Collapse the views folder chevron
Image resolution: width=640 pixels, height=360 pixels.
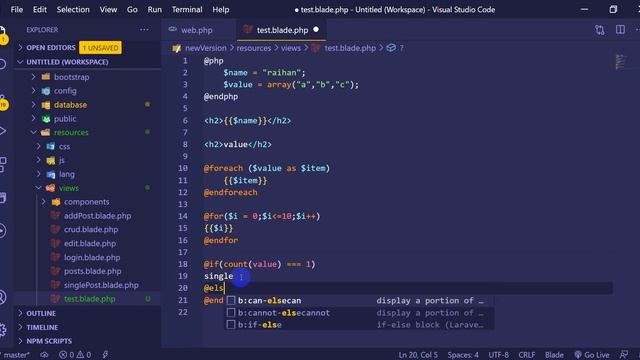click(38, 188)
